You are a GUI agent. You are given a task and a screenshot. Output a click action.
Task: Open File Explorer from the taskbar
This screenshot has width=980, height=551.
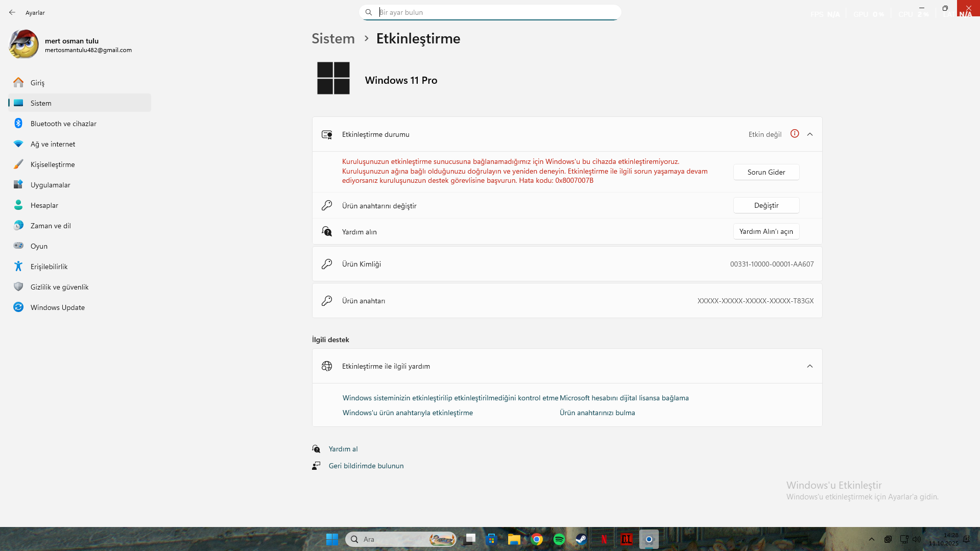tap(514, 539)
